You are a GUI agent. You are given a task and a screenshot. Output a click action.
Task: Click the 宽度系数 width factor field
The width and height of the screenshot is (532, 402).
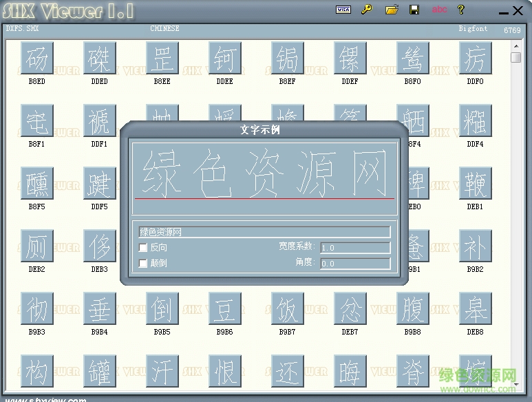(355, 248)
